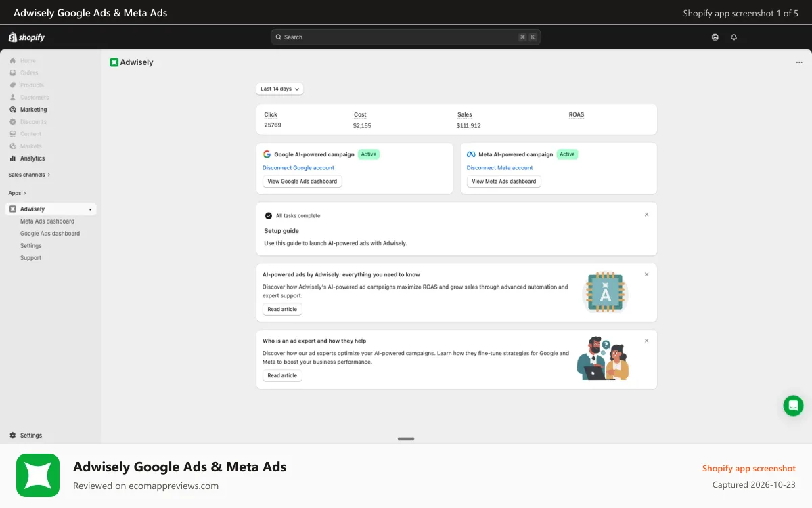Viewport: 812px width, 508px height.
Task: Click the Content sidebar icon
Action: pyautogui.click(x=13, y=134)
